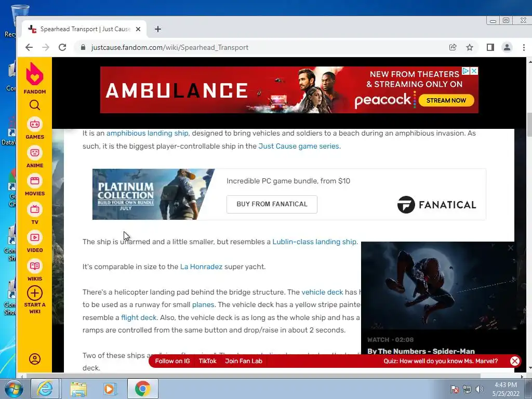View site info via padlock icon
532x399 pixels.
click(x=83, y=47)
